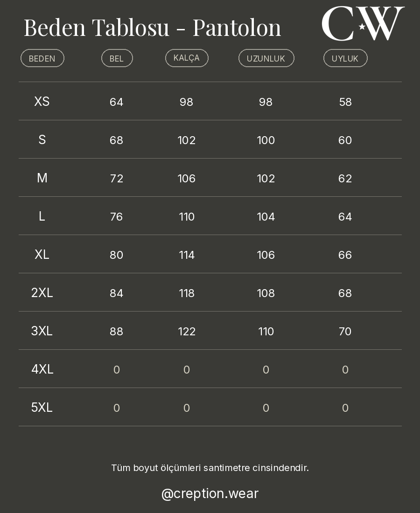The width and height of the screenshot is (420, 513).
Task: Click the 2XL size row label
Action: 42,293
